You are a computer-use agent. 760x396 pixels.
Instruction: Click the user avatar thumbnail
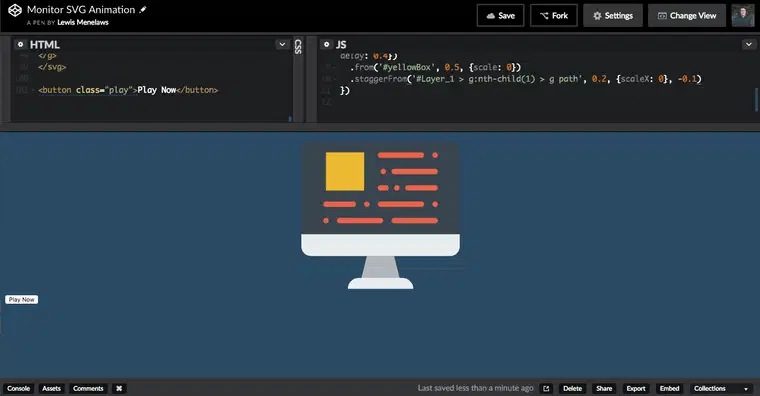[743, 16]
